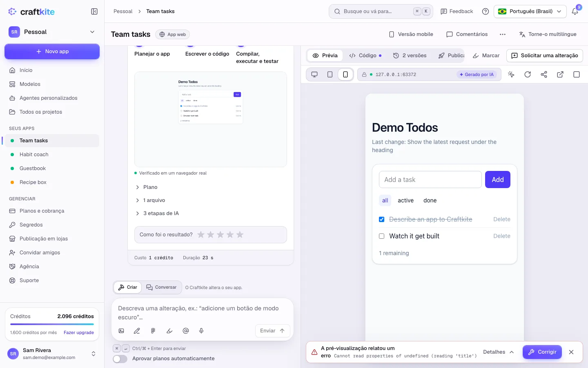Collapse the sidebar with the panel icon
Viewport: 588px width, 368px height.
pyautogui.click(x=94, y=11)
